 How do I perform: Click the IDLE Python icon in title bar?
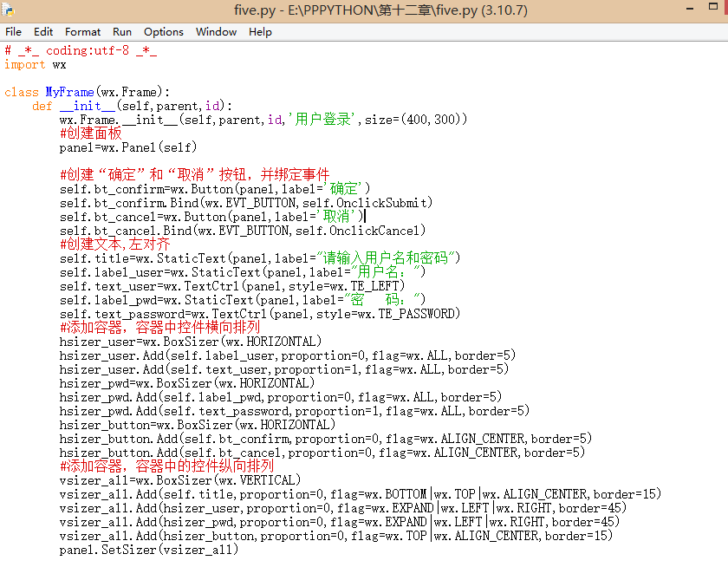pyautogui.click(x=8, y=10)
